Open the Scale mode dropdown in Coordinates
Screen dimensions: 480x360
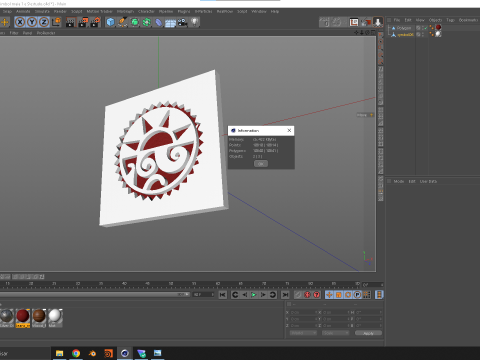pyautogui.click(x=335, y=333)
